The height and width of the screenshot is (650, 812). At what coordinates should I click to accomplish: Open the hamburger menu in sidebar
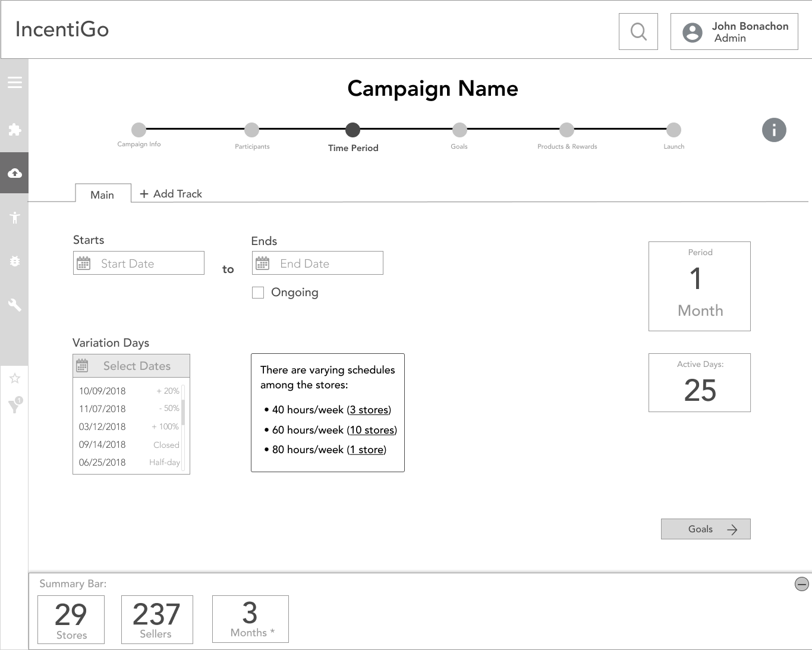(15, 83)
